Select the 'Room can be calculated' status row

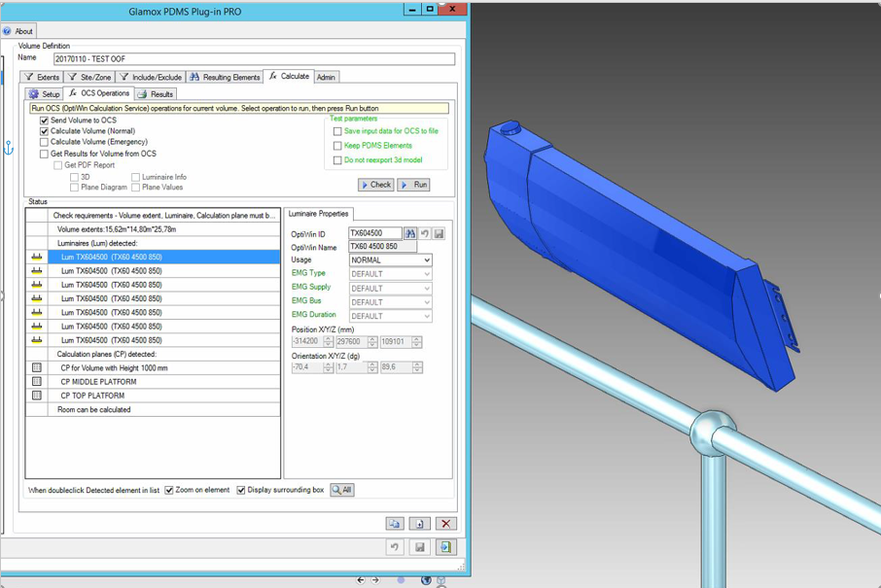153,409
